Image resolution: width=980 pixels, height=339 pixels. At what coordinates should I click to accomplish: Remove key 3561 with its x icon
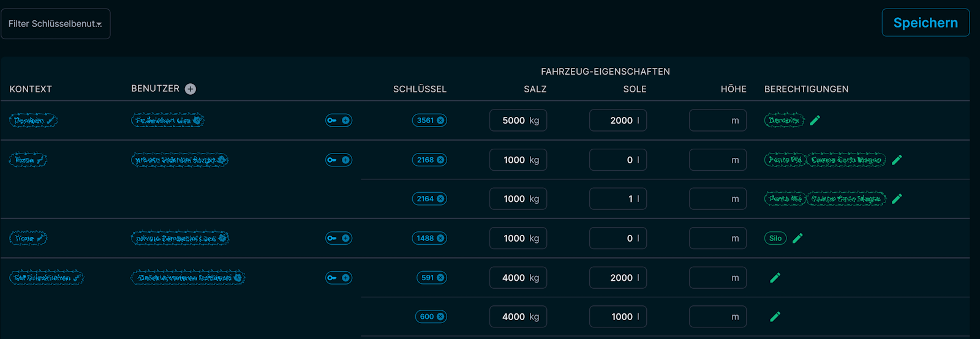[440, 121]
